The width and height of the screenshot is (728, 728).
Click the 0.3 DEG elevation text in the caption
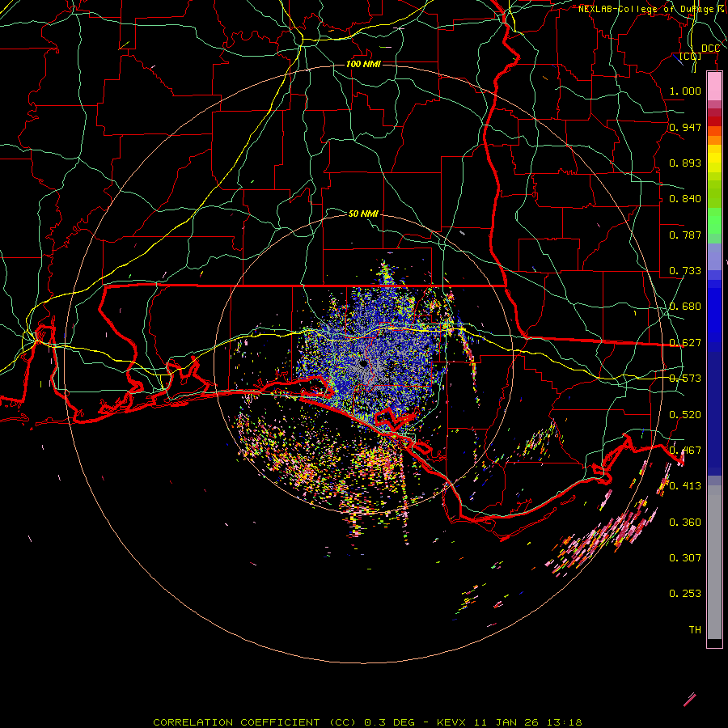389,722
